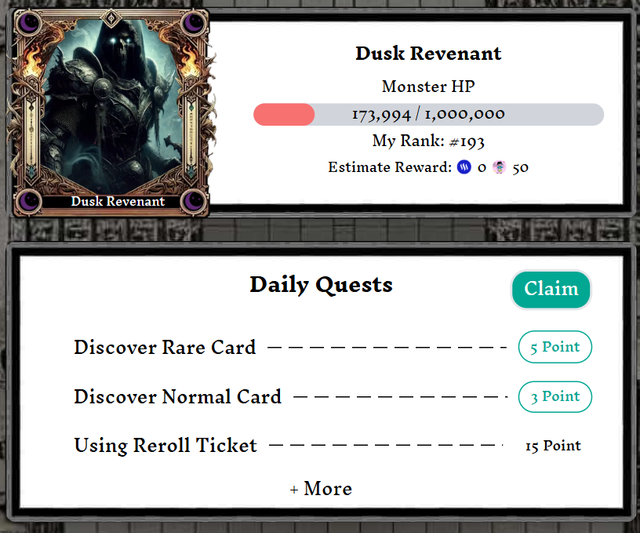Viewport: 640px width, 533px height.
Task: Click the Monster HP progress bar
Action: coord(429,114)
